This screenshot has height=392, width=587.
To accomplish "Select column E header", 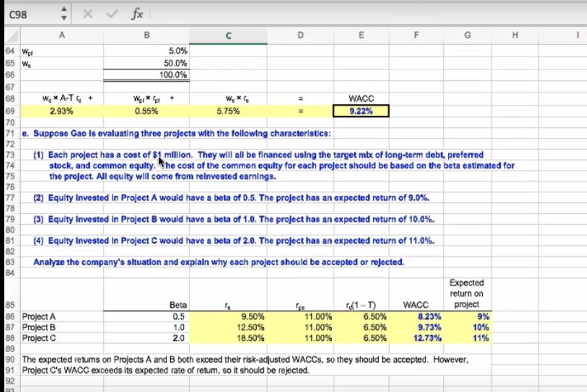I will [361, 35].
